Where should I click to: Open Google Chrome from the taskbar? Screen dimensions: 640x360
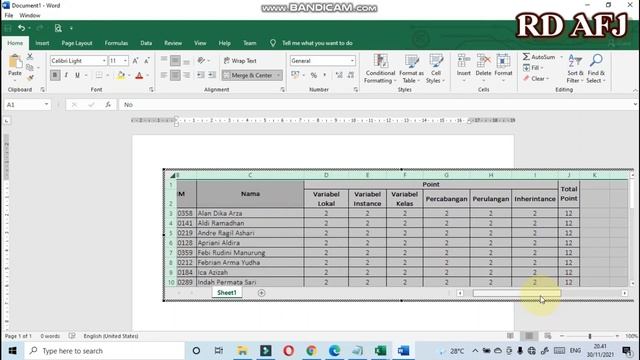311,351
